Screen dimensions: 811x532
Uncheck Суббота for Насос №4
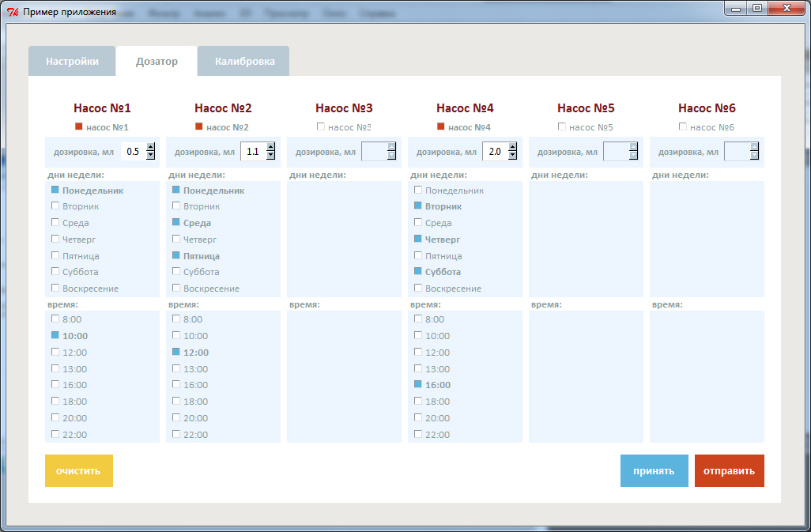coord(418,271)
